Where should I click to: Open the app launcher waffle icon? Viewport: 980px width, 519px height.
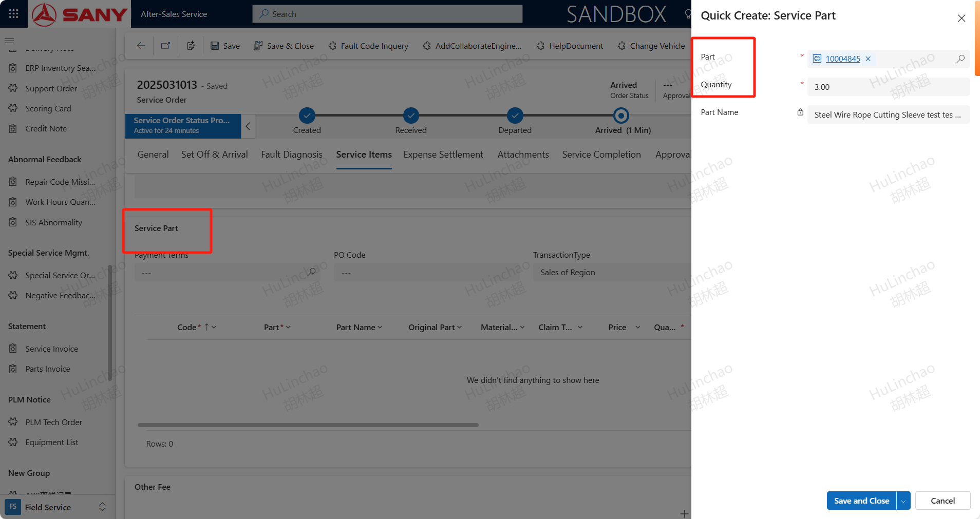point(14,14)
